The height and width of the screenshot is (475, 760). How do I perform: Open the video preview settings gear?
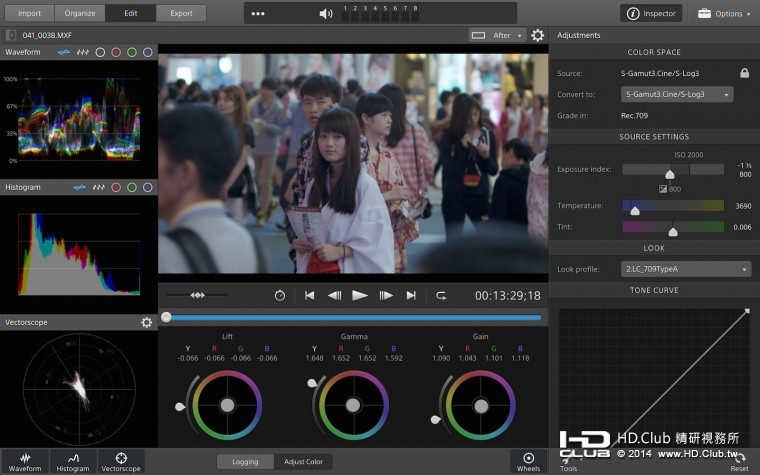[538, 35]
